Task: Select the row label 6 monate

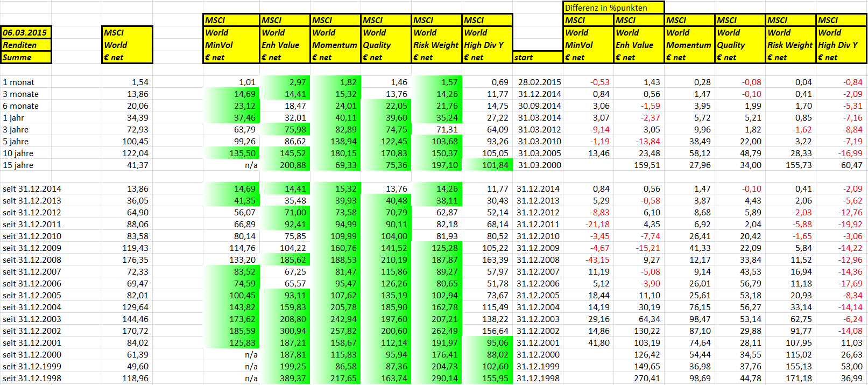Action: pos(20,106)
